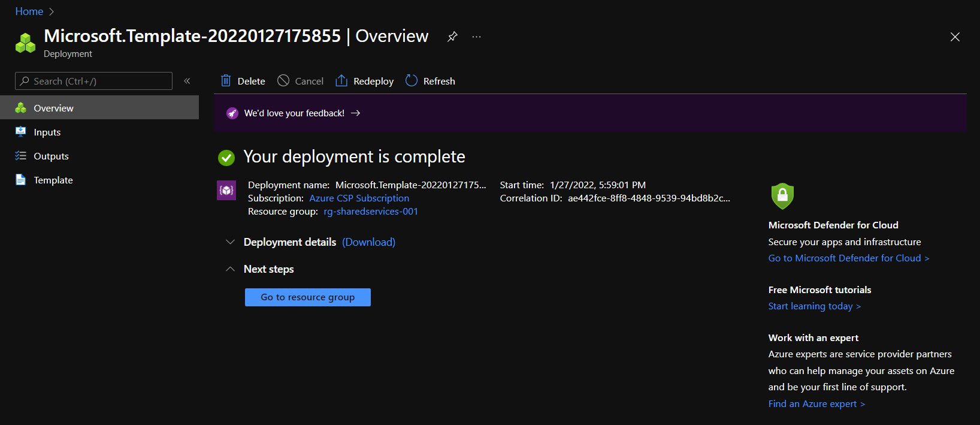Screen dimensions: 980x425
Task: Click the truncated deployment name value
Action: pos(411,185)
